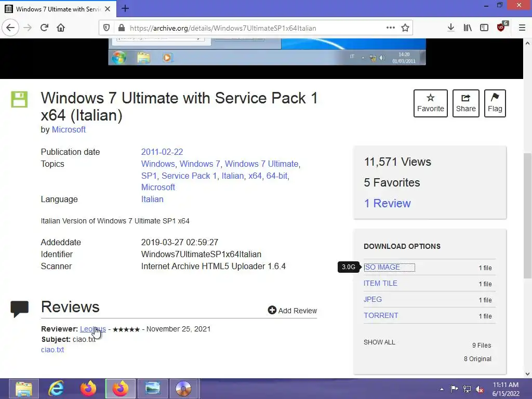Image resolution: width=532 pixels, height=399 pixels.
Task: Open the Action Center flag icon
Action: point(454,389)
